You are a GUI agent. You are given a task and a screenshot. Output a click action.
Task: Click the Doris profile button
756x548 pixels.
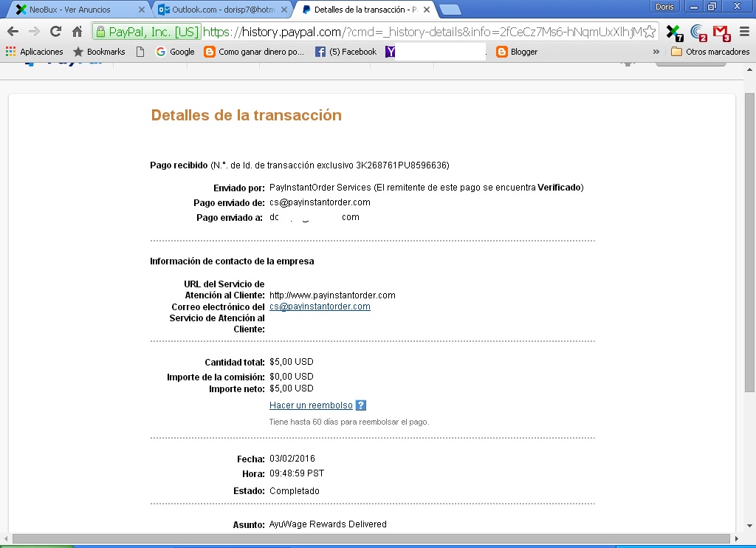664,7
